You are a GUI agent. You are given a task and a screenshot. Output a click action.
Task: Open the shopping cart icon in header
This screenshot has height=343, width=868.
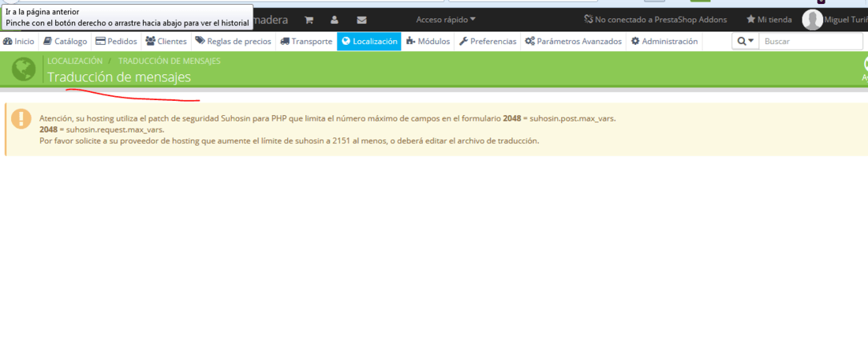309,20
